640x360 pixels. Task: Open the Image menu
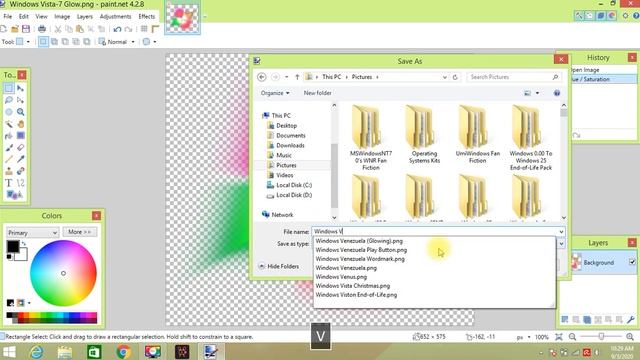(62, 16)
